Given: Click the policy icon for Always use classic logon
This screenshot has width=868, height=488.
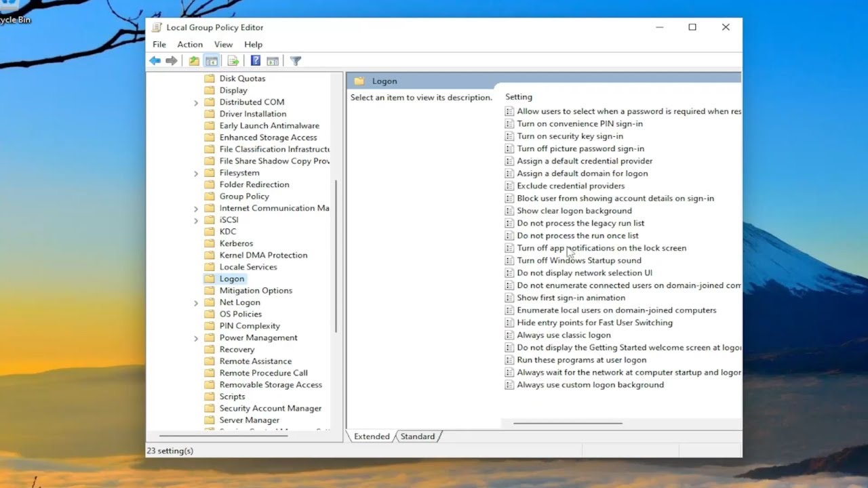Looking at the screenshot, I should (x=509, y=335).
